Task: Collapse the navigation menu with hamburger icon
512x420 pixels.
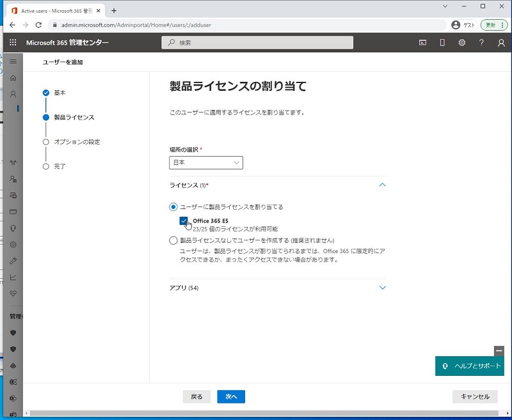Action: click(x=13, y=61)
